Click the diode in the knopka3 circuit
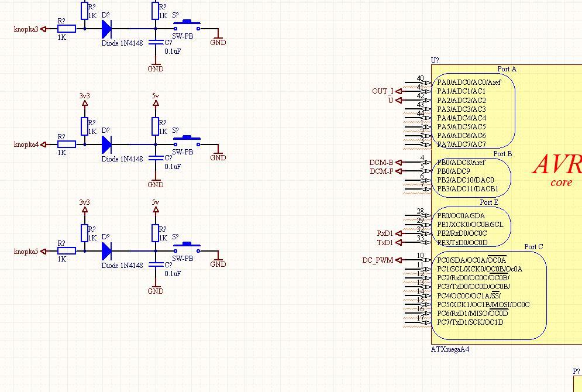This screenshot has height=392, width=582. tap(106, 29)
